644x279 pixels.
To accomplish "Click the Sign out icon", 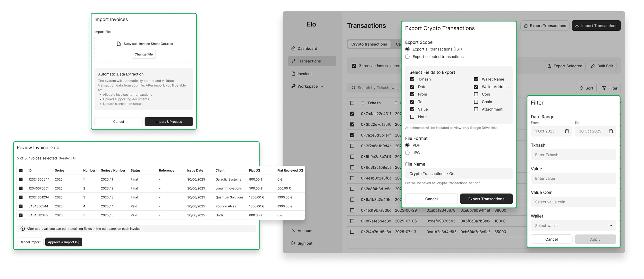I will 293,243.
